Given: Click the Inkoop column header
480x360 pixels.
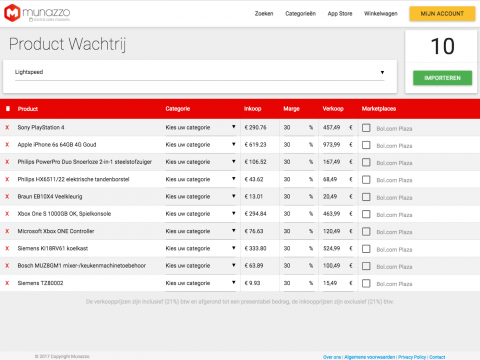Looking at the screenshot, I should [252, 109].
